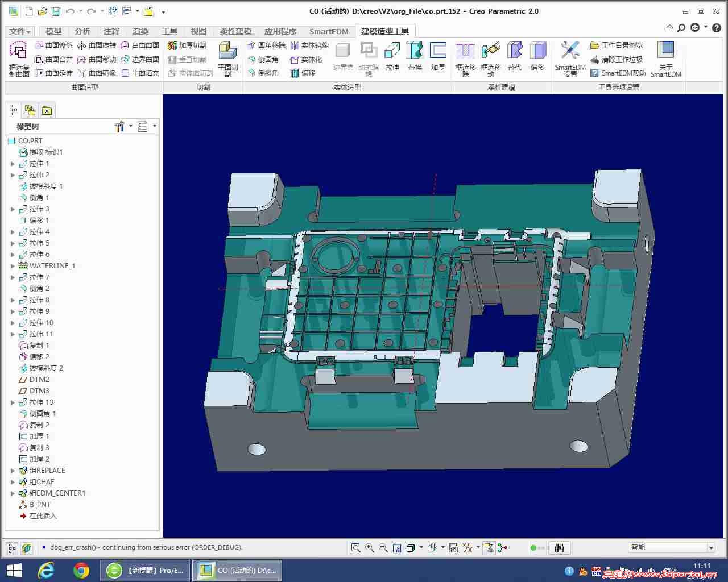728x582 pixels.
Task: Select the 倒斜角 tool
Action: click(x=263, y=73)
